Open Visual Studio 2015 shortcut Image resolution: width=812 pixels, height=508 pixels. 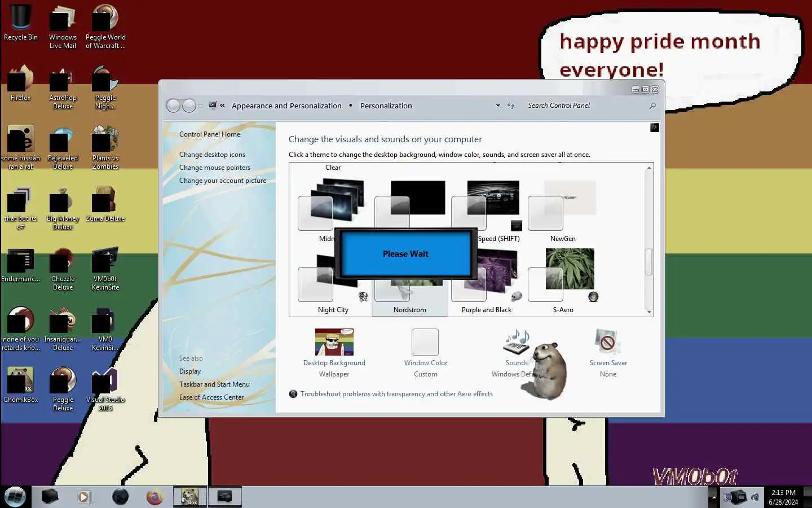pos(105,389)
